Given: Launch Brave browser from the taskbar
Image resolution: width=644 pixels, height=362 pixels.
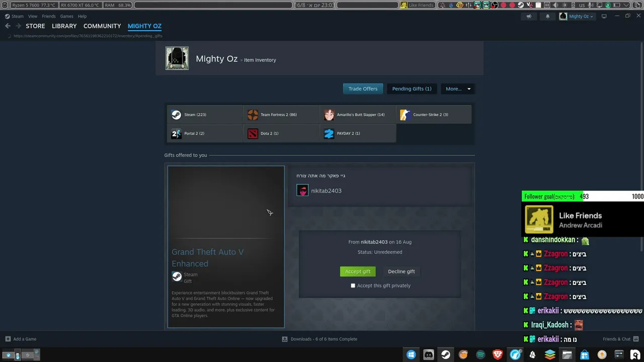Looking at the screenshot, I should [498, 354].
